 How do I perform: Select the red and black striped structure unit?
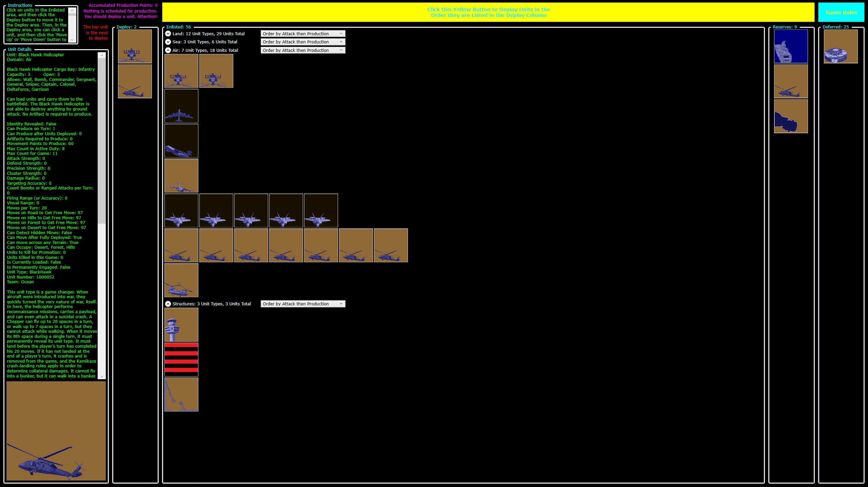(x=181, y=360)
